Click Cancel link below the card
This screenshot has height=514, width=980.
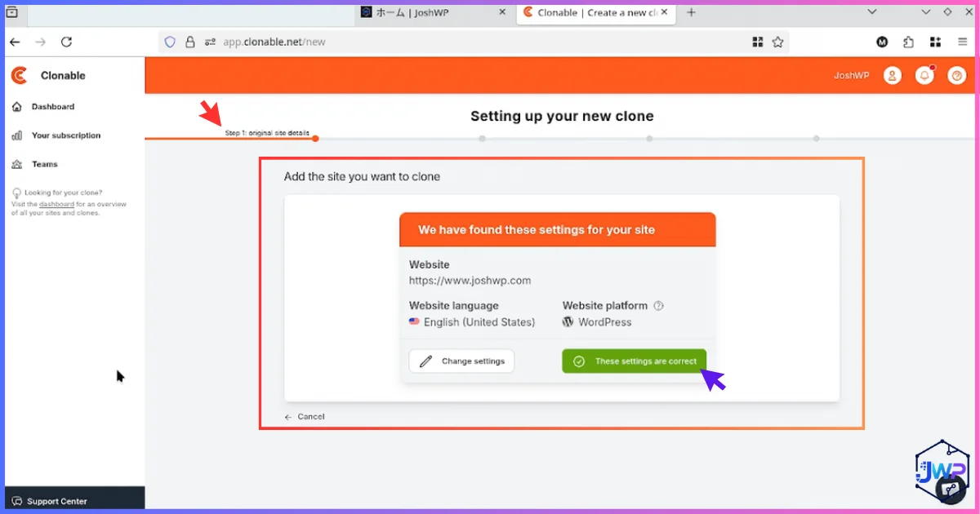[305, 417]
